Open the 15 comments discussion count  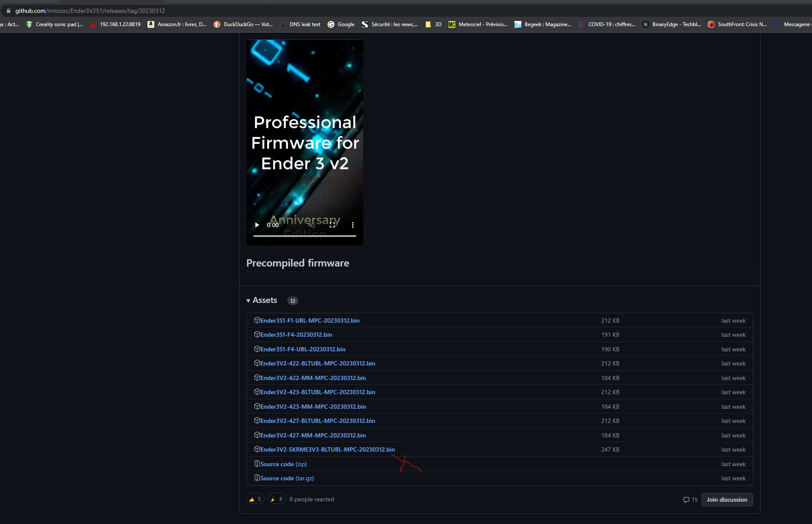coord(690,500)
